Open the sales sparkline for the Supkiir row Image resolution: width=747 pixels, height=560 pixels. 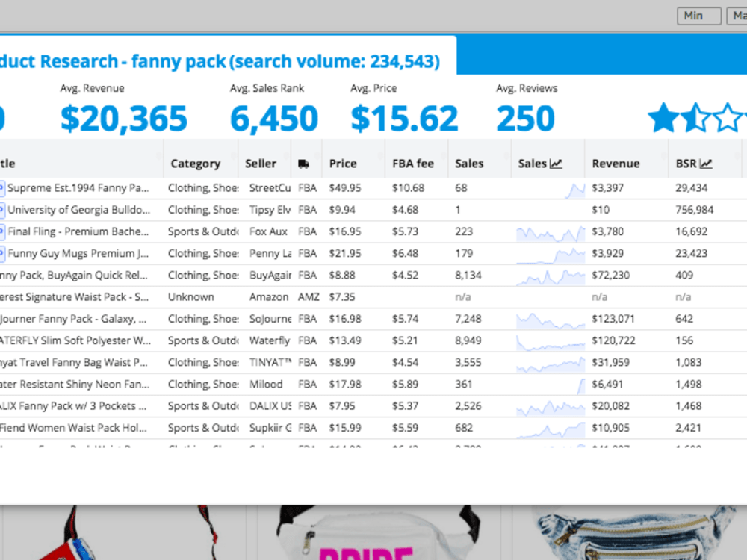pos(551,430)
